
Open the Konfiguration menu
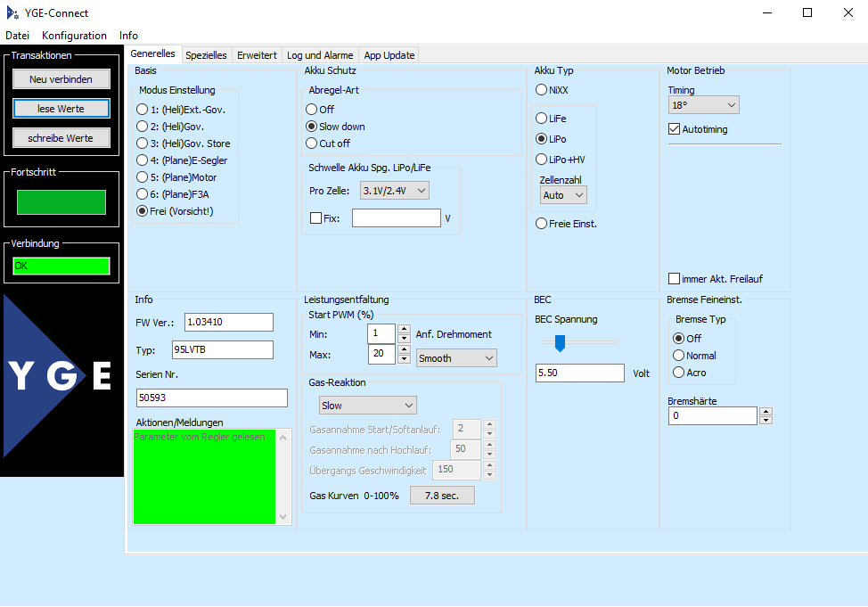click(x=74, y=36)
